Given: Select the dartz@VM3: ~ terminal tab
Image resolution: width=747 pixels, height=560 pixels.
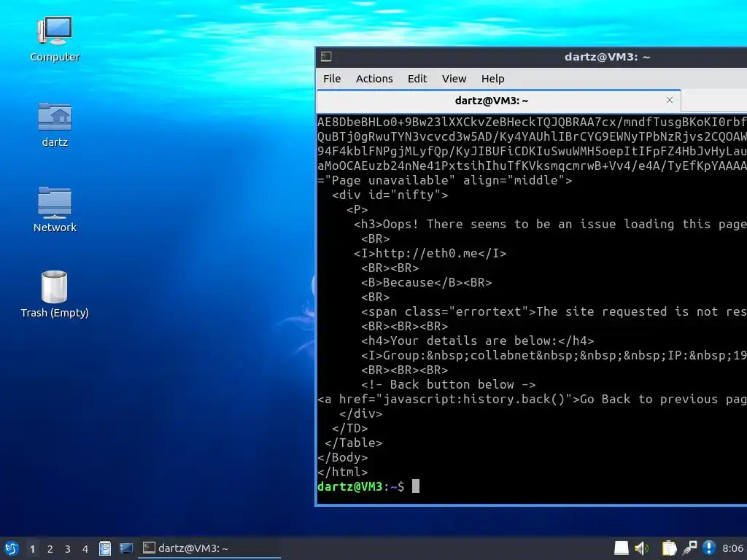Looking at the screenshot, I should 498,101.
